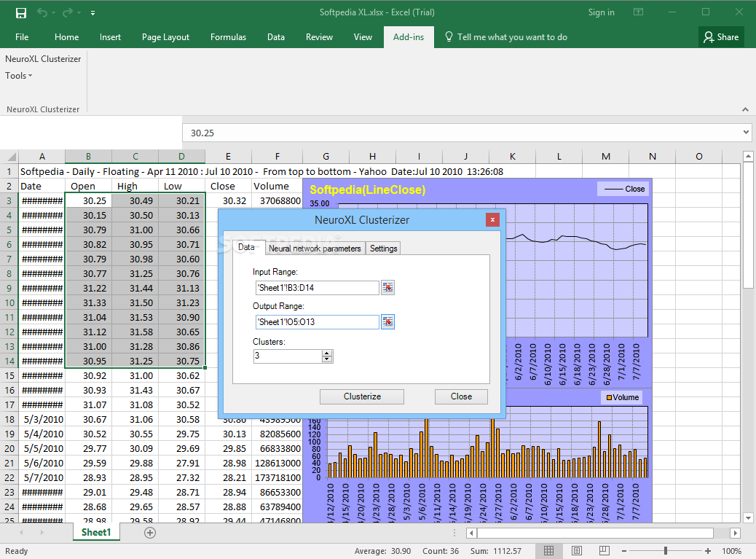Switch to Page Layout view icon

(x=577, y=551)
